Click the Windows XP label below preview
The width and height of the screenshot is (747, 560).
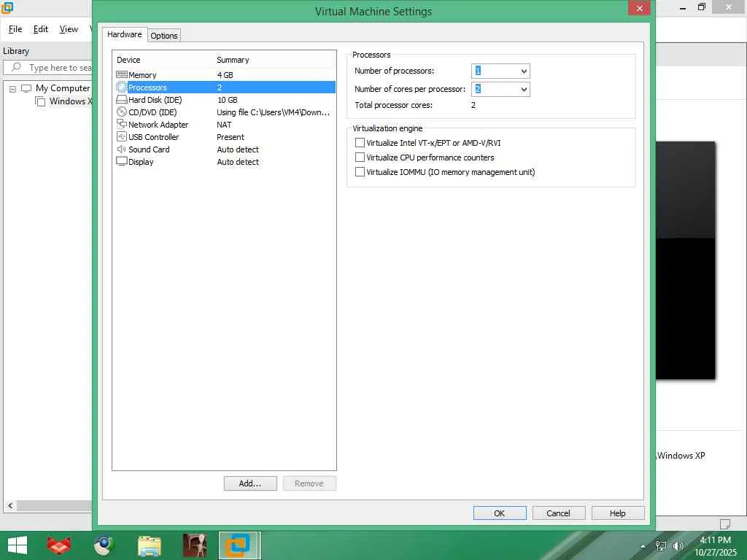click(681, 455)
